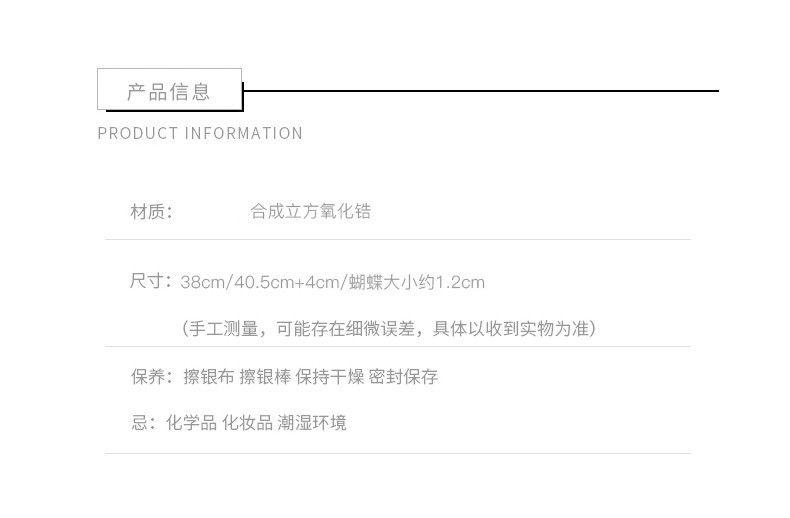Select the 38cm/40.5cm+4cm size text
This screenshot has width=790, height=518.
click(x=261, y=282)
